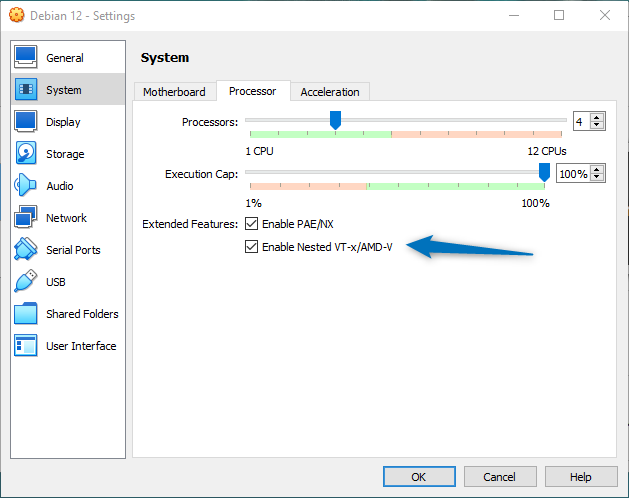Select the Shared Folders icon
This screenshot has height=498, width=629.
click(x=26, y=314)
